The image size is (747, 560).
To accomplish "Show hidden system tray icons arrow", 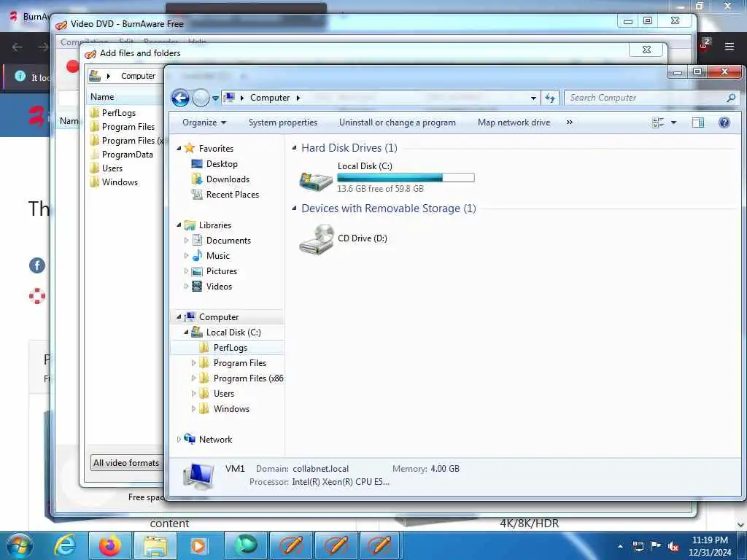I will click(x=620, y=546).
